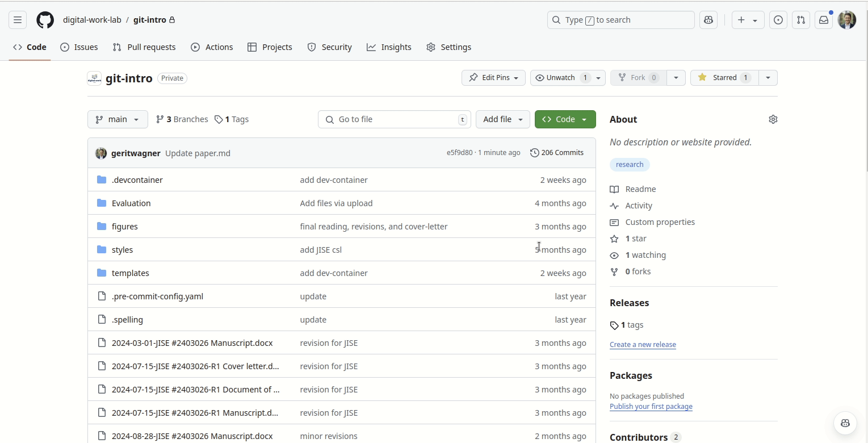Open the 1 tags link under Releases
The width and height of the screenshot is (868, 443).
coord(627,325)
